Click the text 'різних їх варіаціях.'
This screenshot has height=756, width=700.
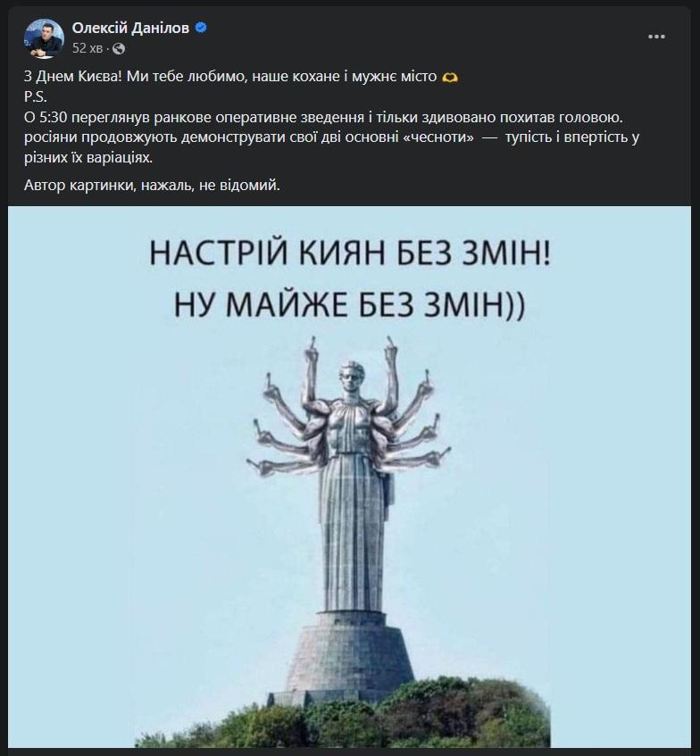point(88,158)
